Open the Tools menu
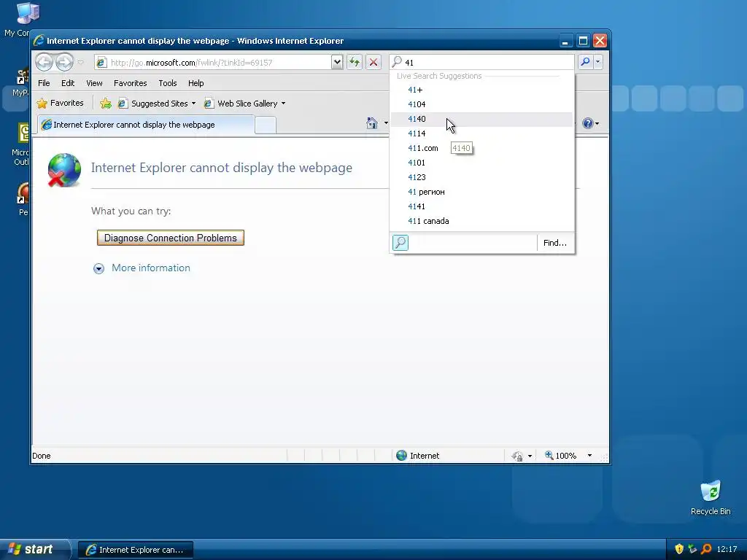The height and width of the screenshot is (560, 747). point(168,83)
